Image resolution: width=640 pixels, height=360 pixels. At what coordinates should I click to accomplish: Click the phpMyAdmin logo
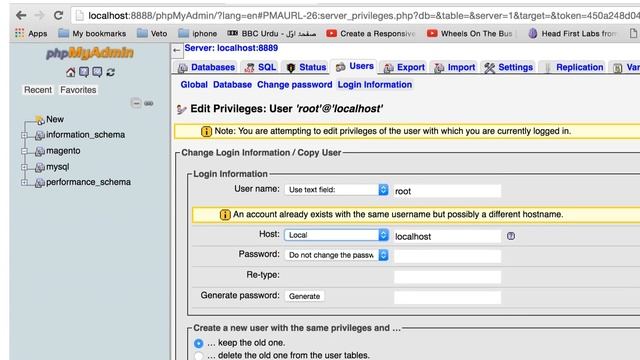[x=90, y=53]
